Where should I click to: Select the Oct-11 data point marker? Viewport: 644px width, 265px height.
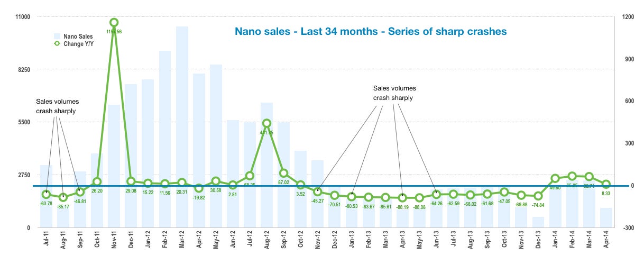pos(97,181)
